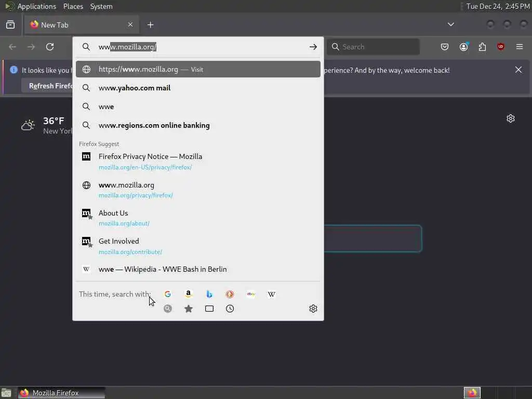The height and width of the screenshot is (399, 532).
Task: Expand the list all tabs chevron
Action: pos(451,24)
